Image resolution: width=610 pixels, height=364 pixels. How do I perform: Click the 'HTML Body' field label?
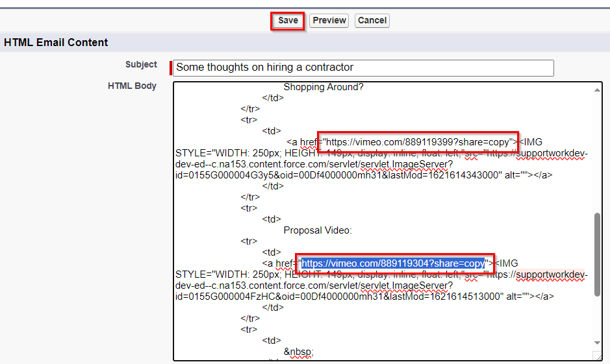coord(132,86)
